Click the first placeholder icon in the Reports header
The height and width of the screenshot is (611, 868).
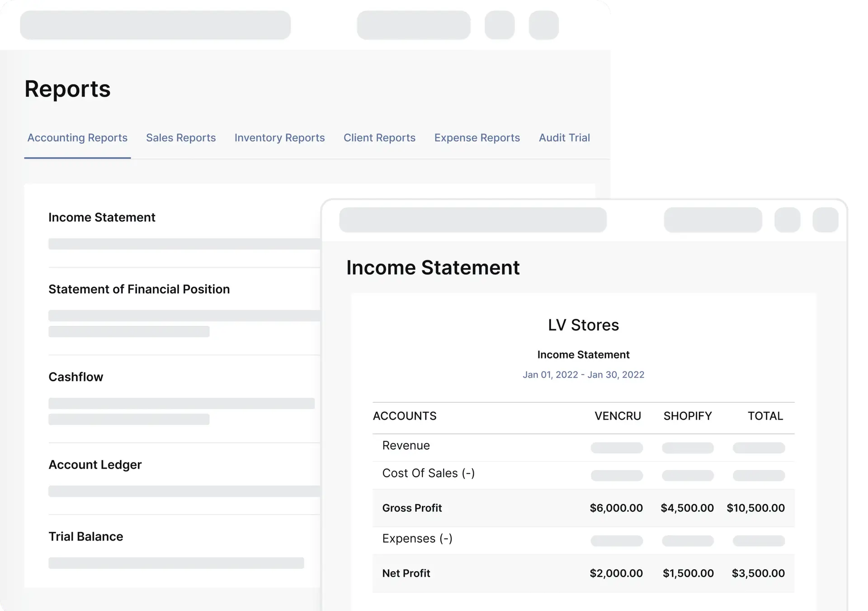point(500,25)
